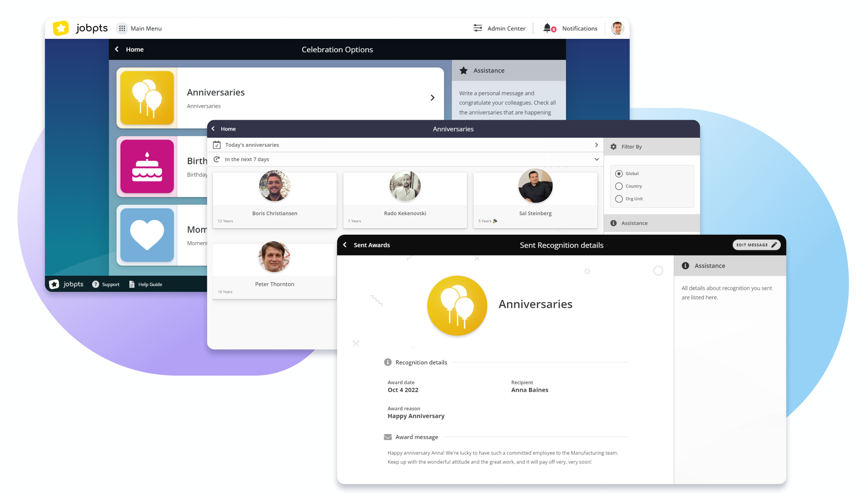The height and width of the screenshot is (496, 868).
Task: Click Today's anniversaries label
Action: pos(252,145)
